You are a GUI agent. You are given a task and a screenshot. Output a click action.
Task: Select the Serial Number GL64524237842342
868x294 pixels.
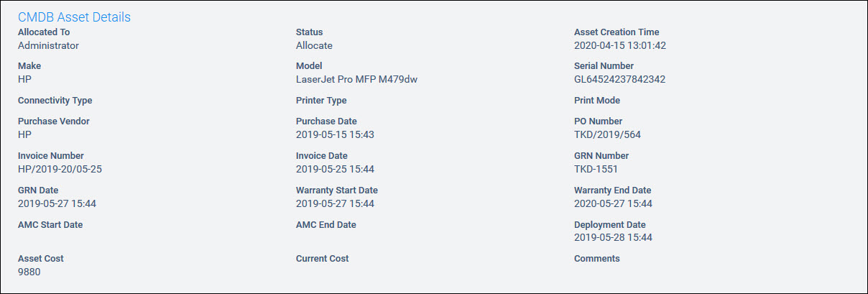619,79
